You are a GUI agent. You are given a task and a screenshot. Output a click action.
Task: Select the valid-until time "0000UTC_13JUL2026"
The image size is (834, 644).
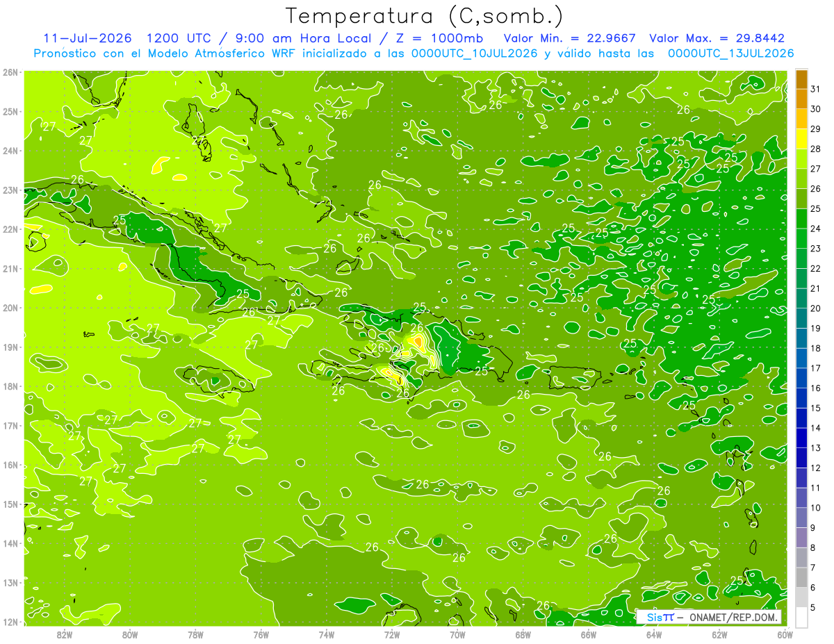tap(731, 53)
